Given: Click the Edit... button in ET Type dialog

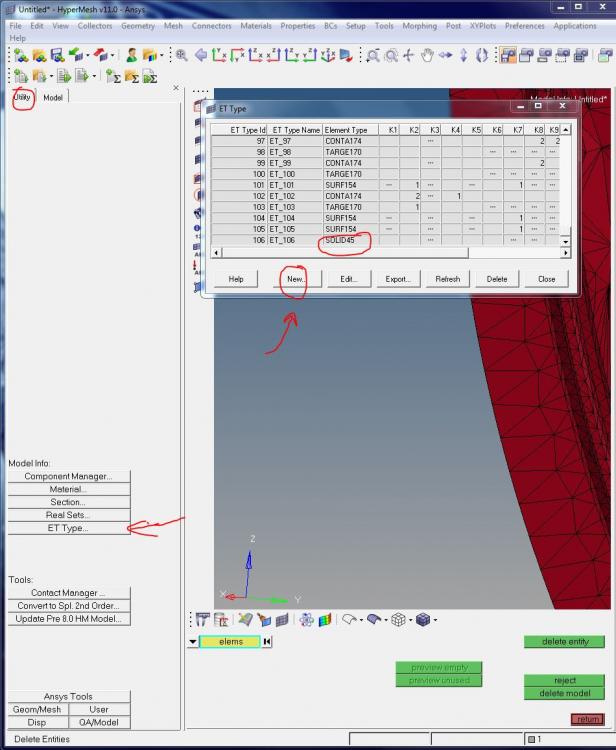Looking at the screenshot, I should coord(349,279).
